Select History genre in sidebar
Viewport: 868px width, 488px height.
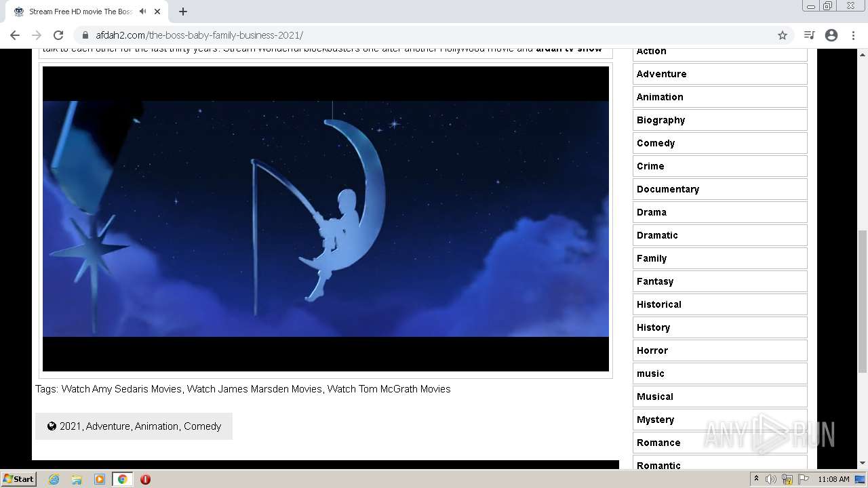pyautogui.click(x=719, y=327)
